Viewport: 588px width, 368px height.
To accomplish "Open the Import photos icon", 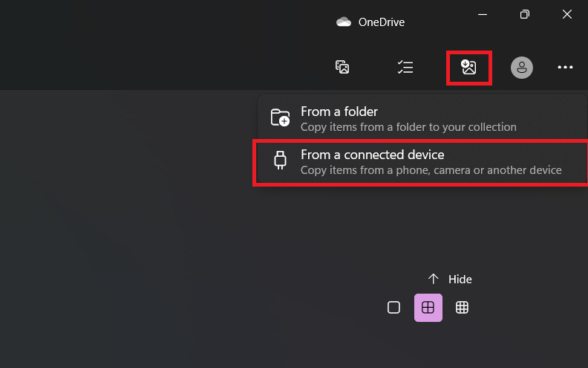I will (x=468, y=68).
